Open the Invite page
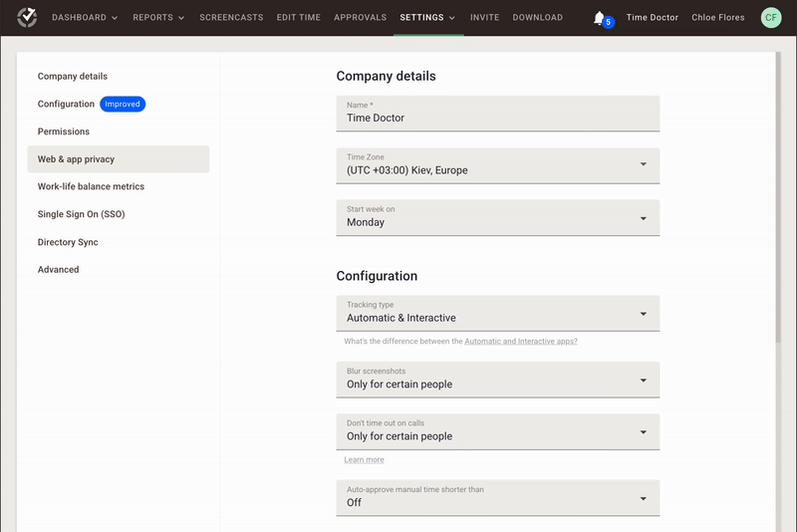 (x=484, y=18)
